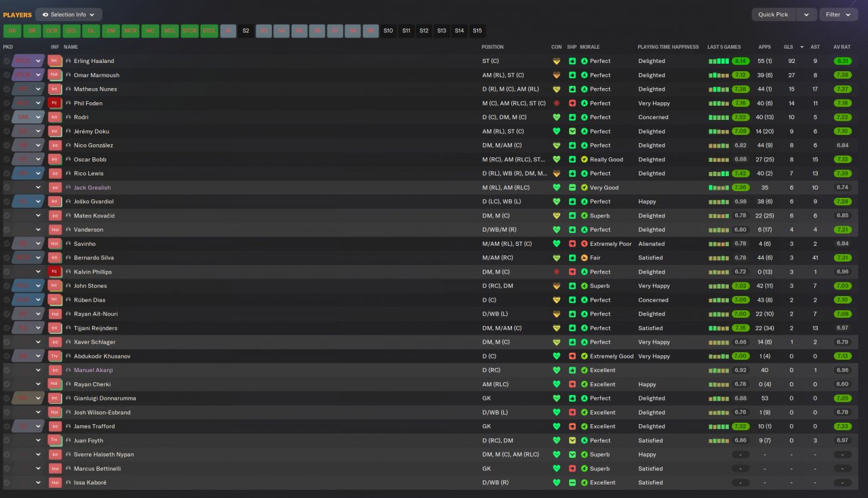Click Abdukodir Khusanov's Extremely Good morale icon
Screen dimensions: 868x498
(585, 356)
